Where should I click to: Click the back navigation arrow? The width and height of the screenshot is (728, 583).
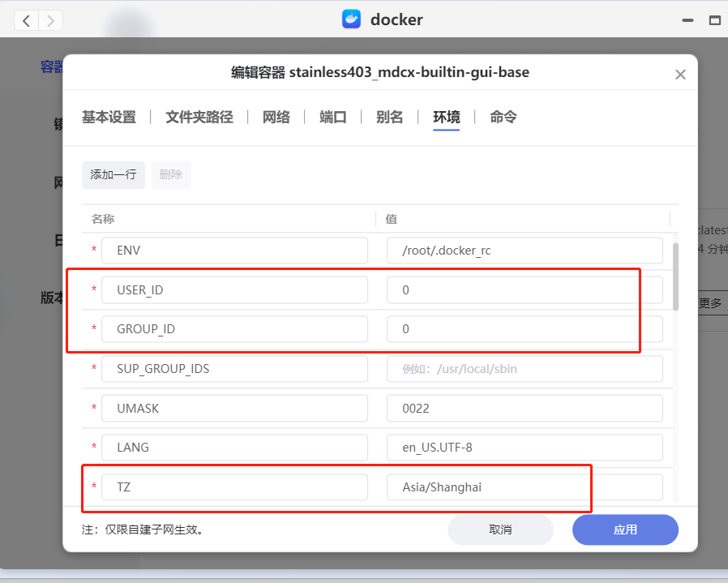click(27, 20)
